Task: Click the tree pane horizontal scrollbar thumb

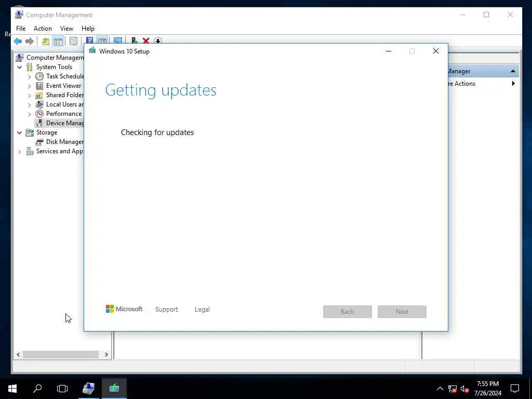Action: pos(61,354)
